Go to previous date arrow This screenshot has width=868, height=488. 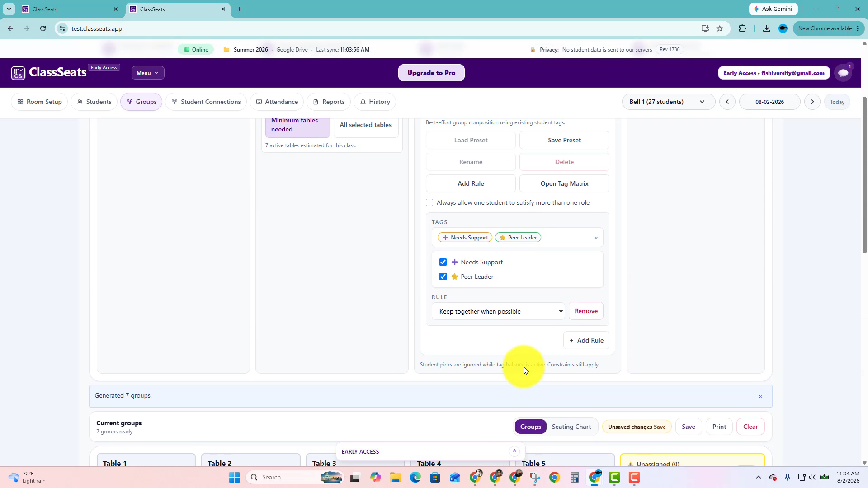pos(727,102)
